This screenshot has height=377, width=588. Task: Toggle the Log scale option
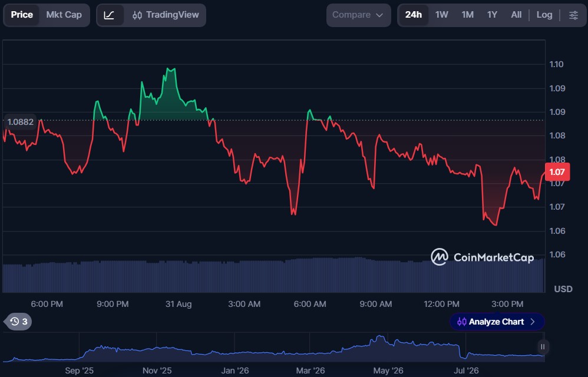[544, 15]
